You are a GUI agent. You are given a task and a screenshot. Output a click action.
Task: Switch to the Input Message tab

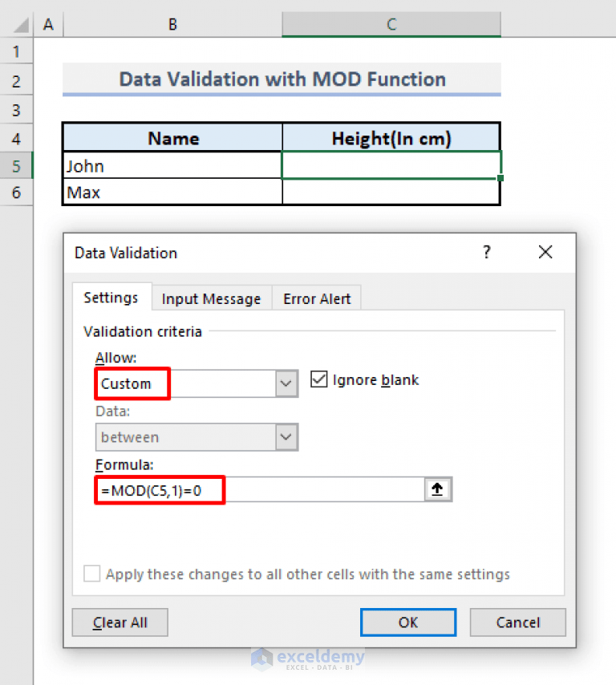coord(211,298)
